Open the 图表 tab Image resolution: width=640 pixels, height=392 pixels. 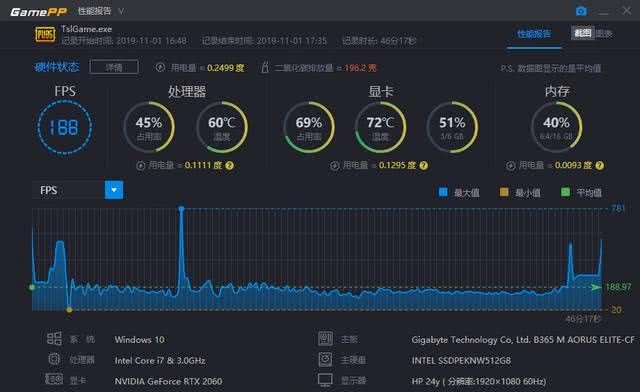pyautogui.click(x=604, y=34)
